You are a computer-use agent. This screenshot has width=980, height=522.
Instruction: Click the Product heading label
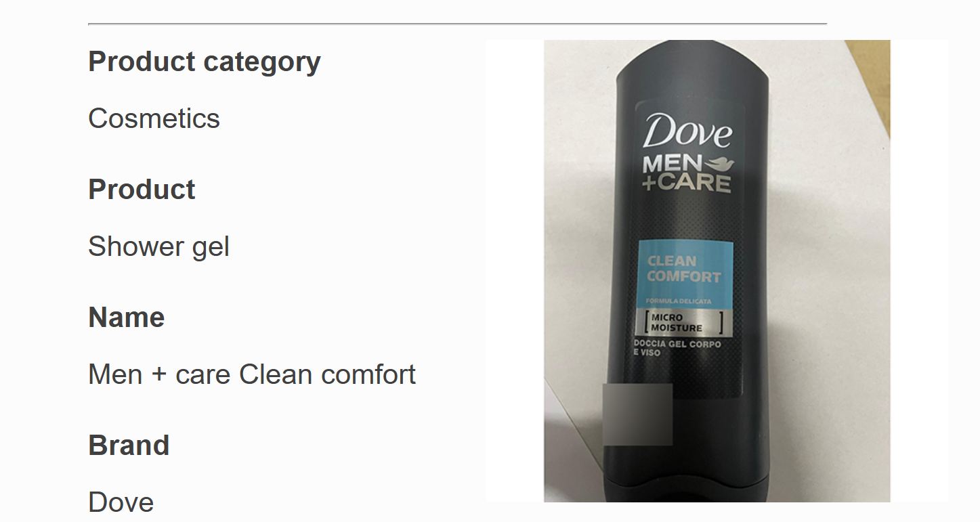point(142,190)
